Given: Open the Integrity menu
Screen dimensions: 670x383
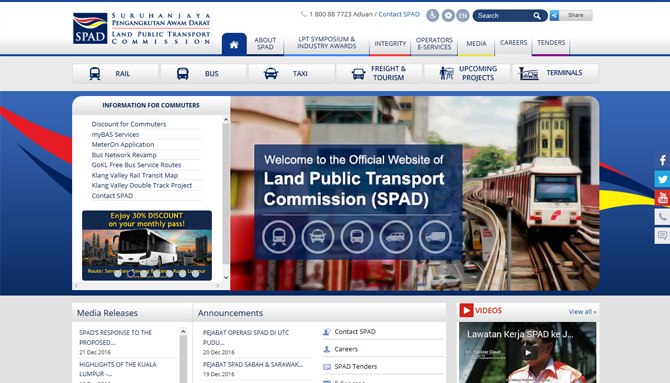Looking at the screenshot, I should [x=390, y=44].
